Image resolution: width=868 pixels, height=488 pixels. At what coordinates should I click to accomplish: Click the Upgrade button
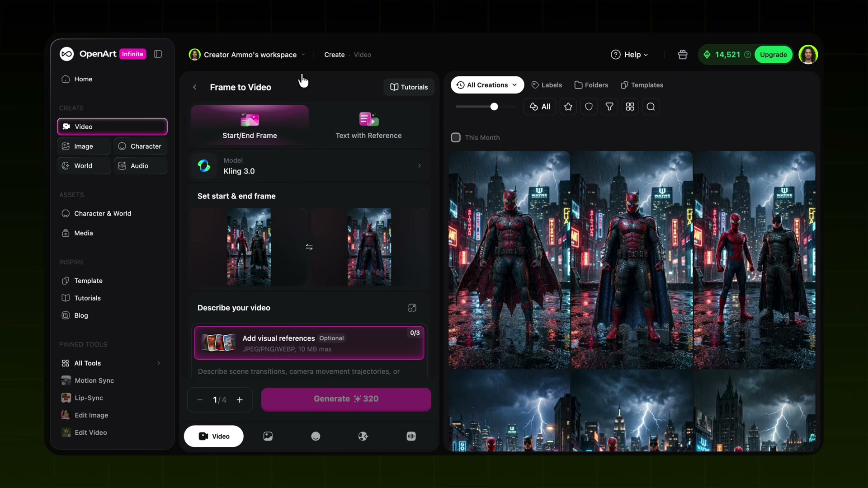(773, 55)
